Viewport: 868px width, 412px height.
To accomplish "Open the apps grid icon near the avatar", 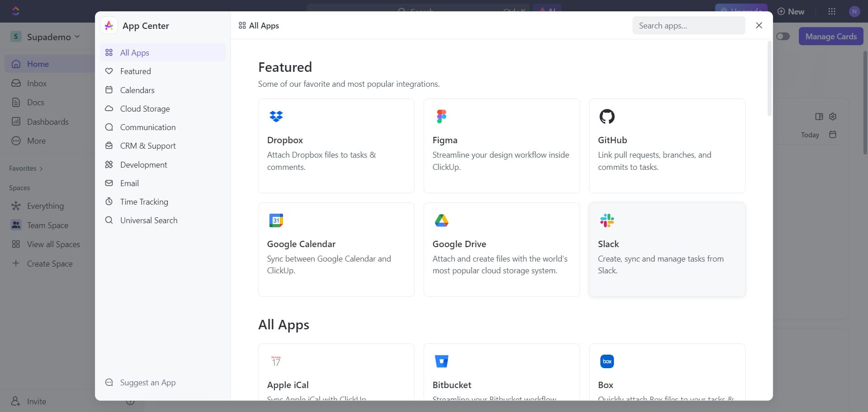I will tap(832, 11).
